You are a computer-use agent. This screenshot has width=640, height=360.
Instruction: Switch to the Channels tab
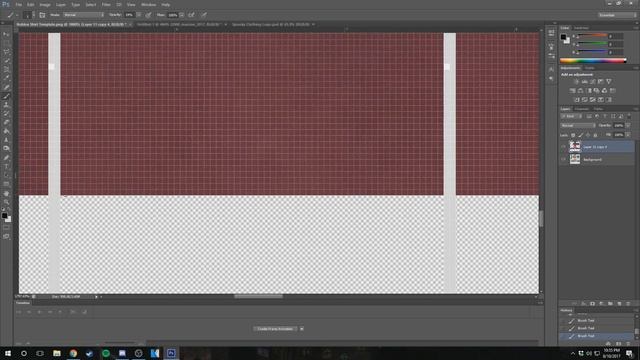point(582,109)
